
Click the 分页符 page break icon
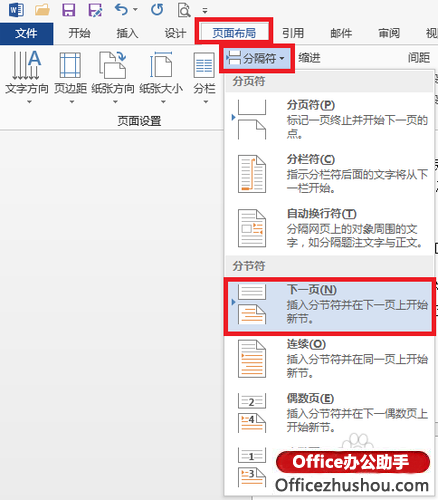(252, 119)
